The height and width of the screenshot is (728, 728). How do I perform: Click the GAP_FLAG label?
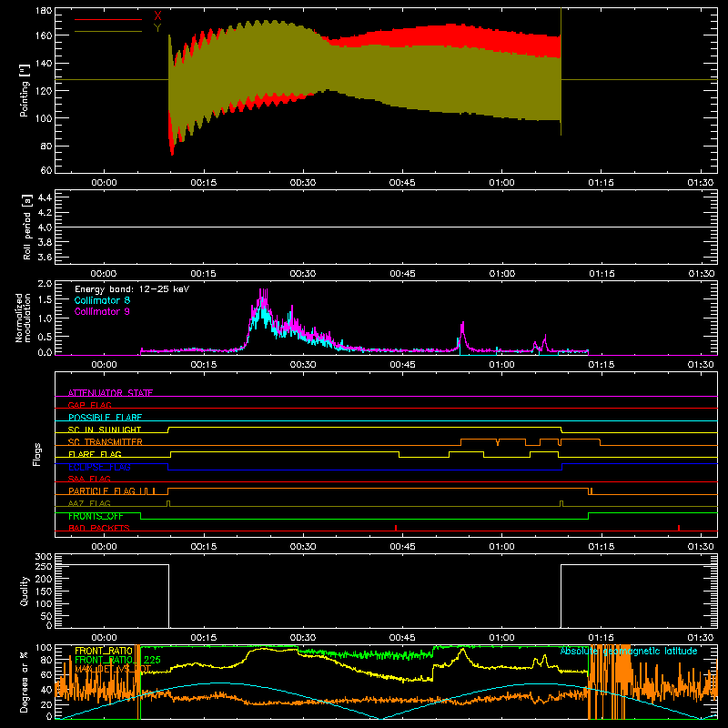(89, 405)
